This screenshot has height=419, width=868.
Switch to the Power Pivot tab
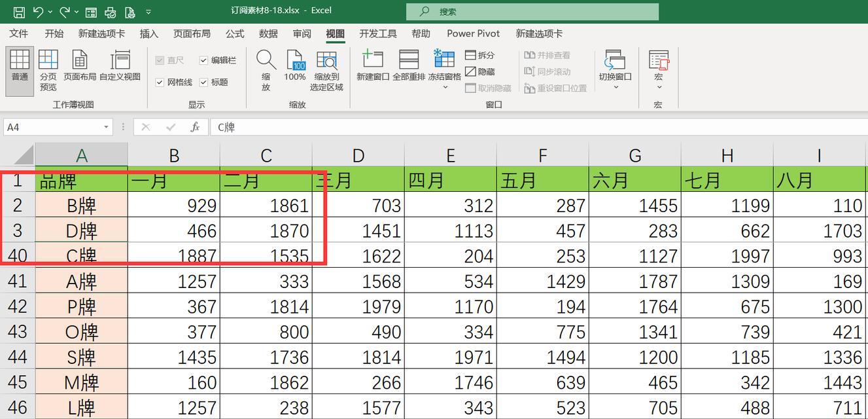point(474,33)
